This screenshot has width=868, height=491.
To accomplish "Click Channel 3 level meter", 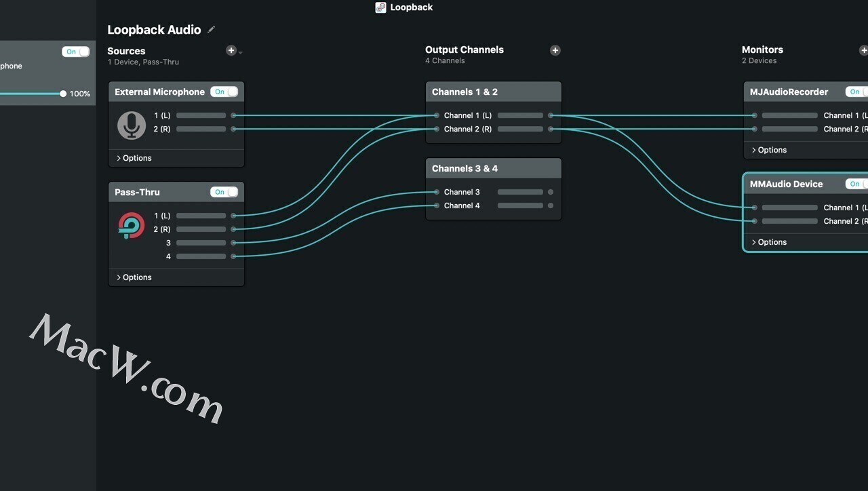I will click(520, 192).
